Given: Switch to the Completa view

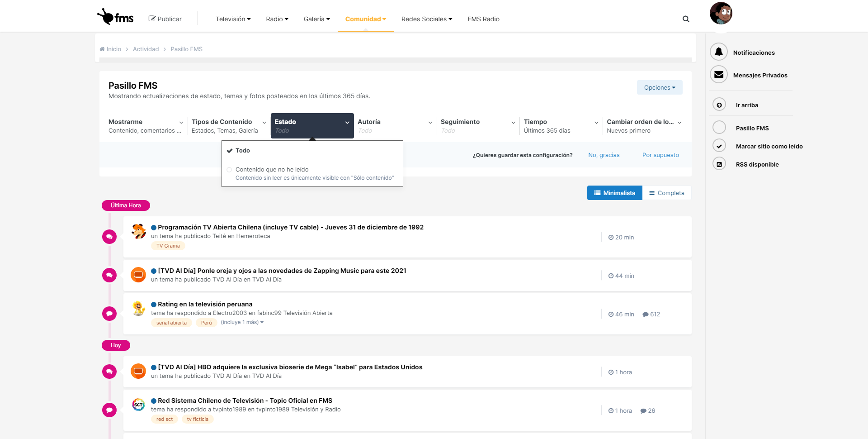Looking at the screenshot, I should tap(667, 193).
